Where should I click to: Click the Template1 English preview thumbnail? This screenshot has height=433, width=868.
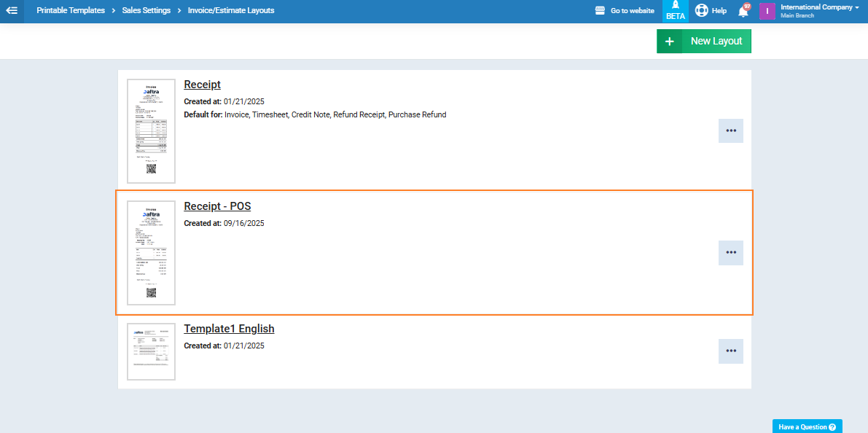(151, 351)
